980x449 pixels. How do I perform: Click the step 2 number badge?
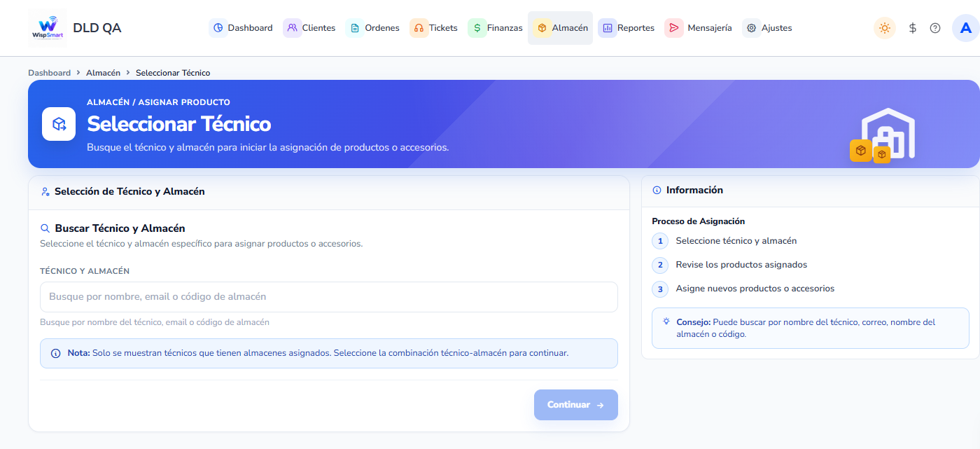tap(660, 265)
